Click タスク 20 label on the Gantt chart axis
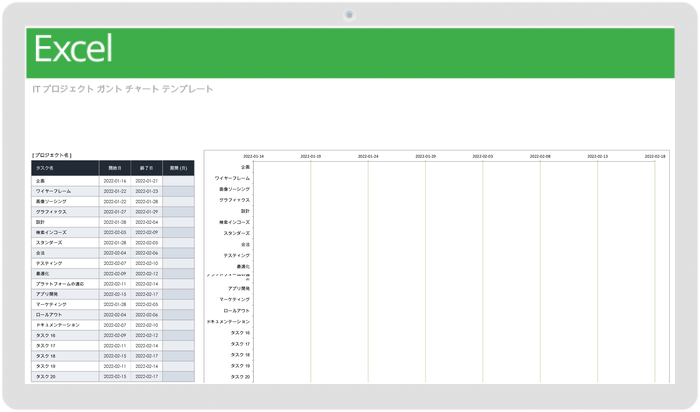Screen dimensions: 700x412 click(x=240, y=377)
